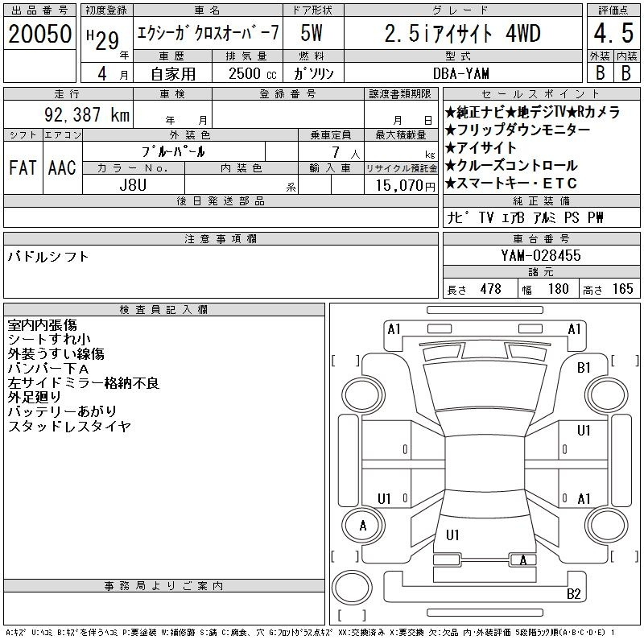The image size is (644, 644).
Task: Click the A mark on the tail lamp
Action: 522,559
